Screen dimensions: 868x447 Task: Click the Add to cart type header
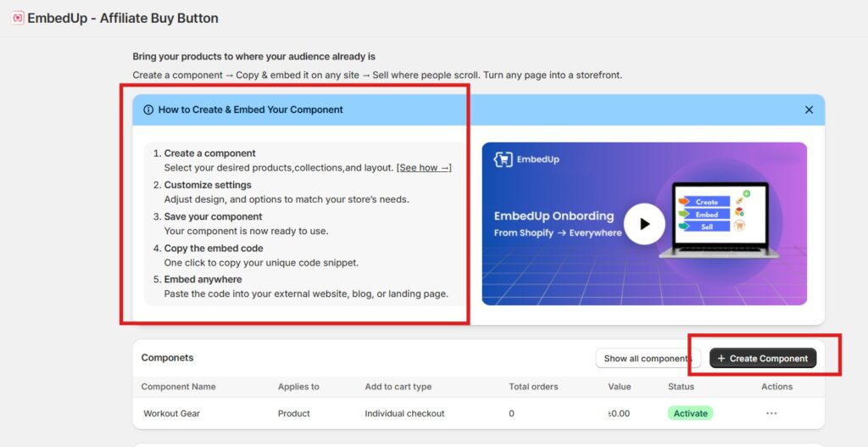[x=398, y=387]
